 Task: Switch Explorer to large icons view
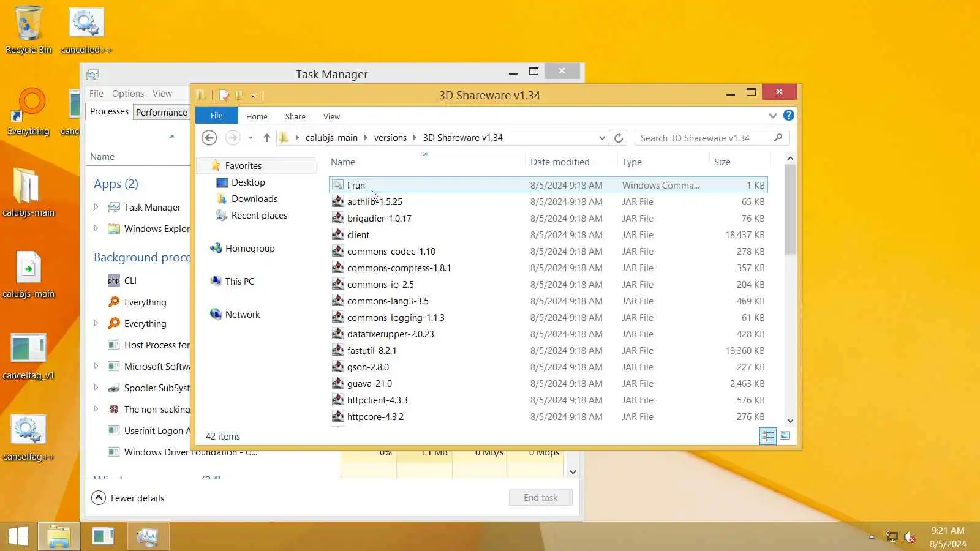point(785,436)
